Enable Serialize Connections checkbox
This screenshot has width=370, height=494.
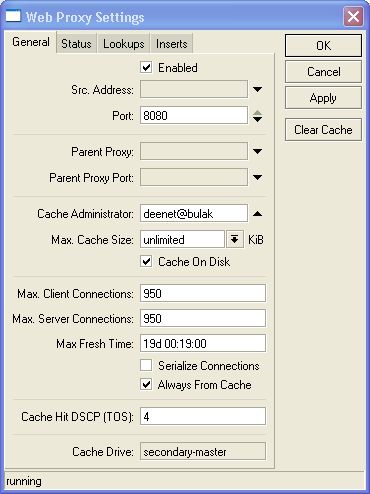[146, 365]
